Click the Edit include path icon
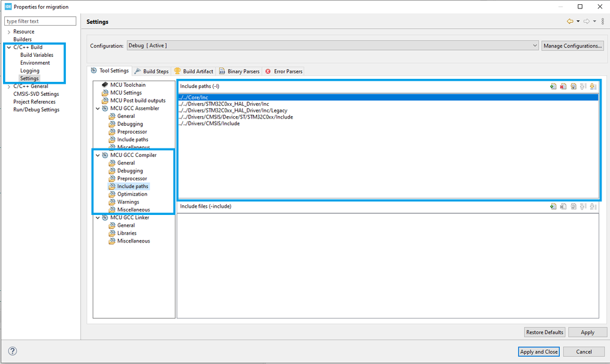Image resolution: width=610 pixels, height=364 pixels. 573,87
